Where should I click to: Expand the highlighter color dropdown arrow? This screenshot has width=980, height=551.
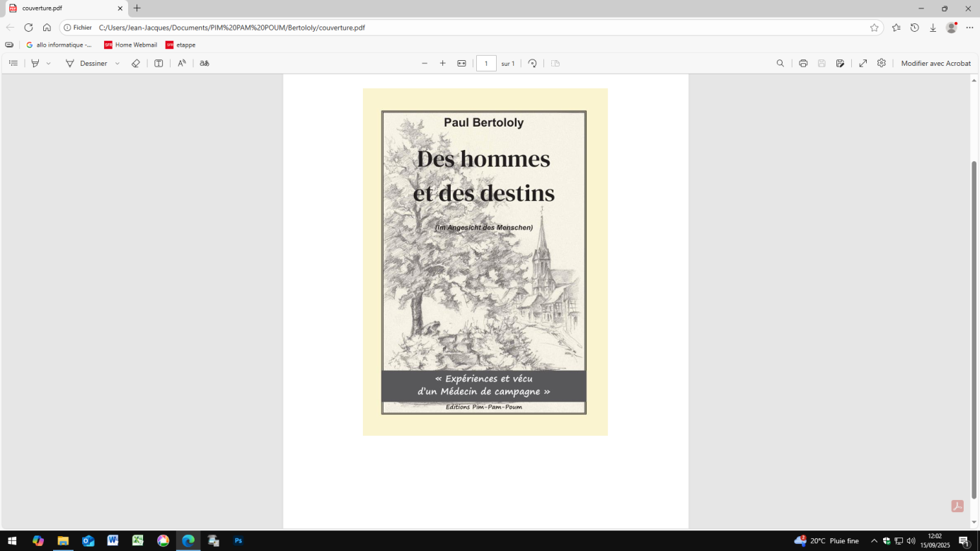coord(48,64)
